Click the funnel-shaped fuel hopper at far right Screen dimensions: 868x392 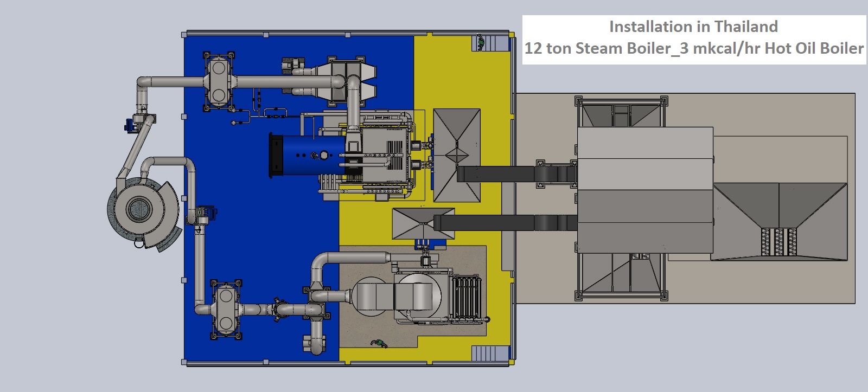(x=780, y=221)
